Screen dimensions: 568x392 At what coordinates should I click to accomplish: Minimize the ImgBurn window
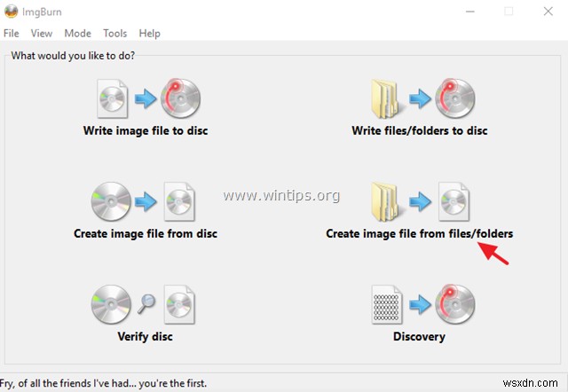(x=470, y=12)
